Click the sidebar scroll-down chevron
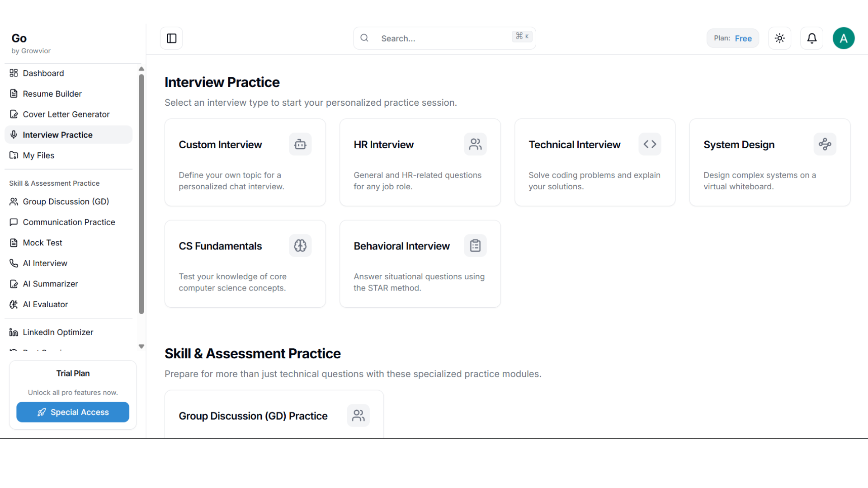Viewport: 868px width, 488px height. pyautogui.click(x=141, y=346)
